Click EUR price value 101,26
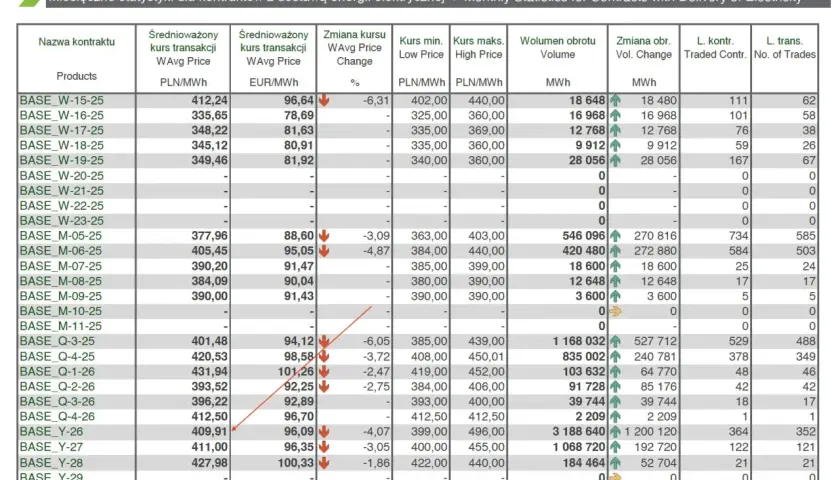The image size is (840, 480). coord(296,371)
